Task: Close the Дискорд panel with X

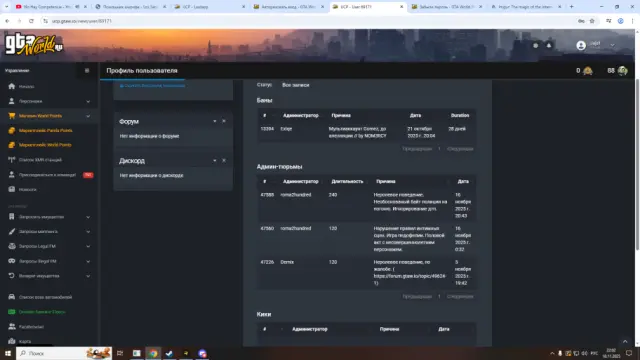Action: click(x=224, y=160)
